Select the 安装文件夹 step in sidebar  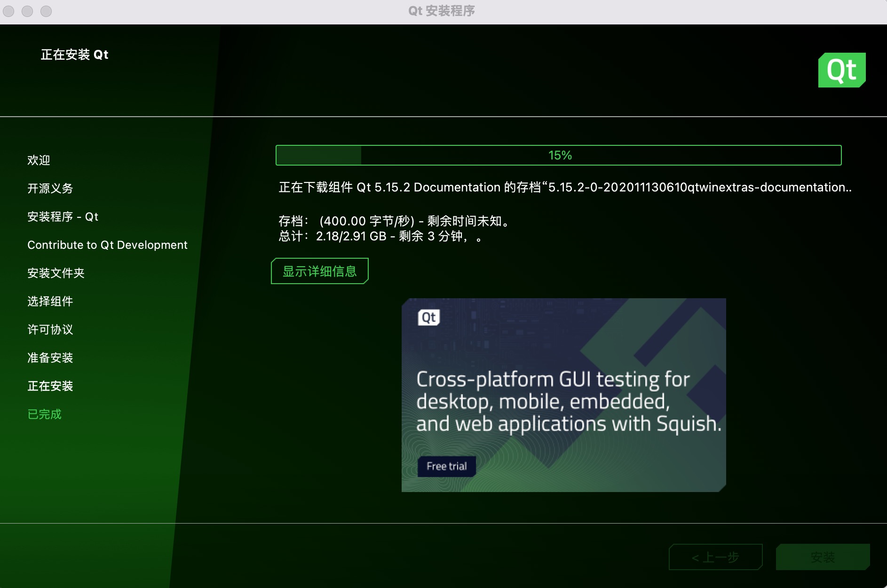click(x=56, y=273)
